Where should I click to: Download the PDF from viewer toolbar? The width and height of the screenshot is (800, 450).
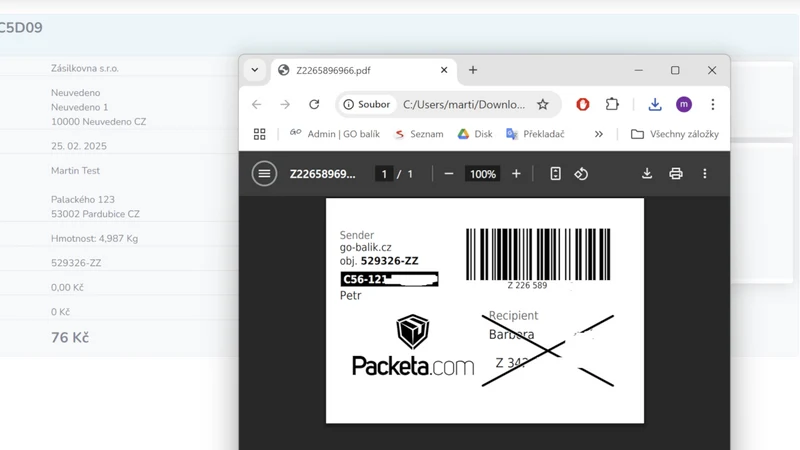(647, 174)
